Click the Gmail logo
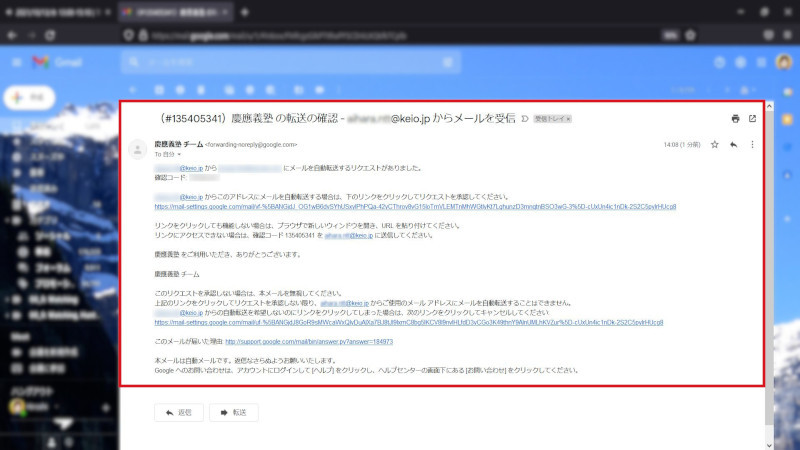The height and width of the screenshot is (450, 800). (x=58, y=62)
